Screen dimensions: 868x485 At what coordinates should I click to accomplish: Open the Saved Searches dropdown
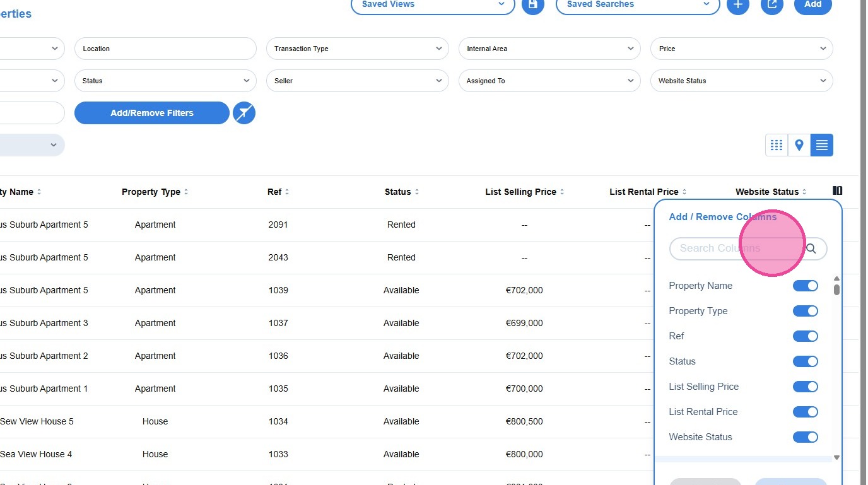point(638,5)
